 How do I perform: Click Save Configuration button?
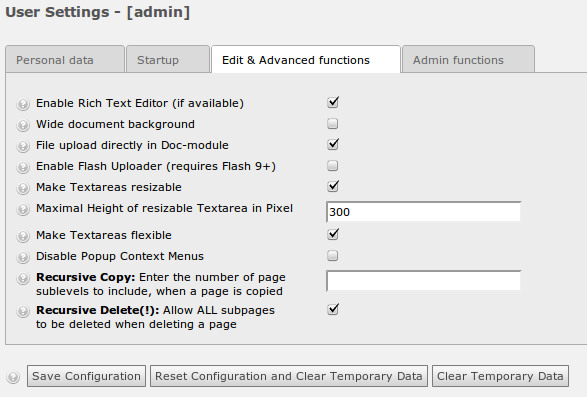[86, 376]
